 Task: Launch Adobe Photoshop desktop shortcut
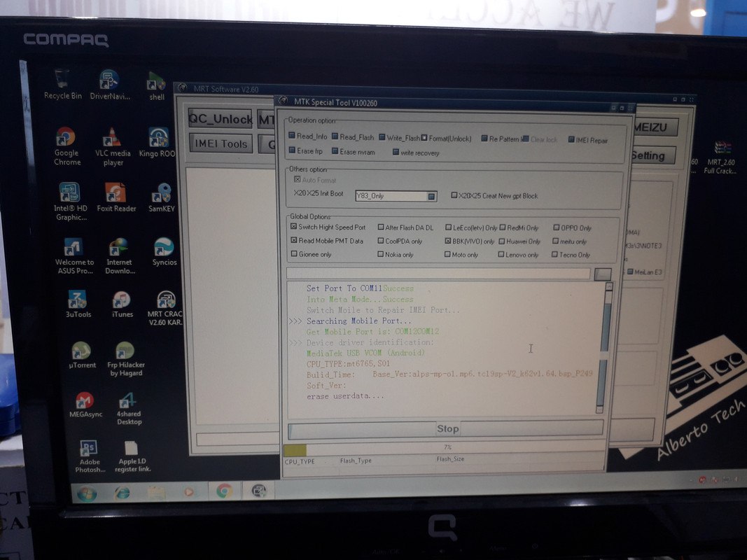[90, 456]
